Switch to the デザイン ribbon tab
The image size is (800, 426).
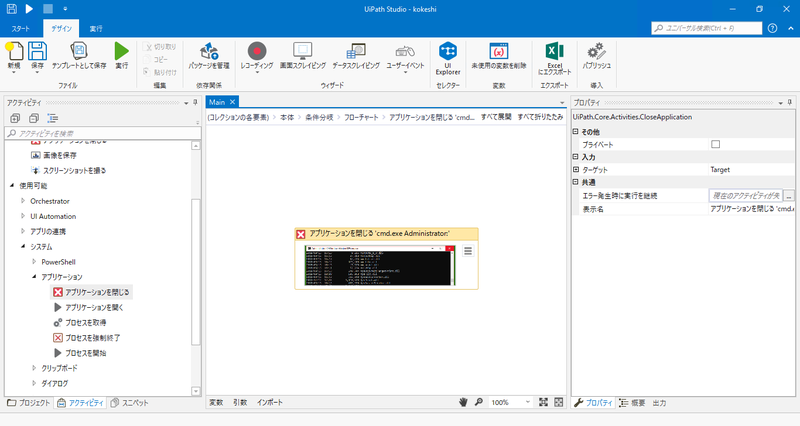(x=61, y=29)
